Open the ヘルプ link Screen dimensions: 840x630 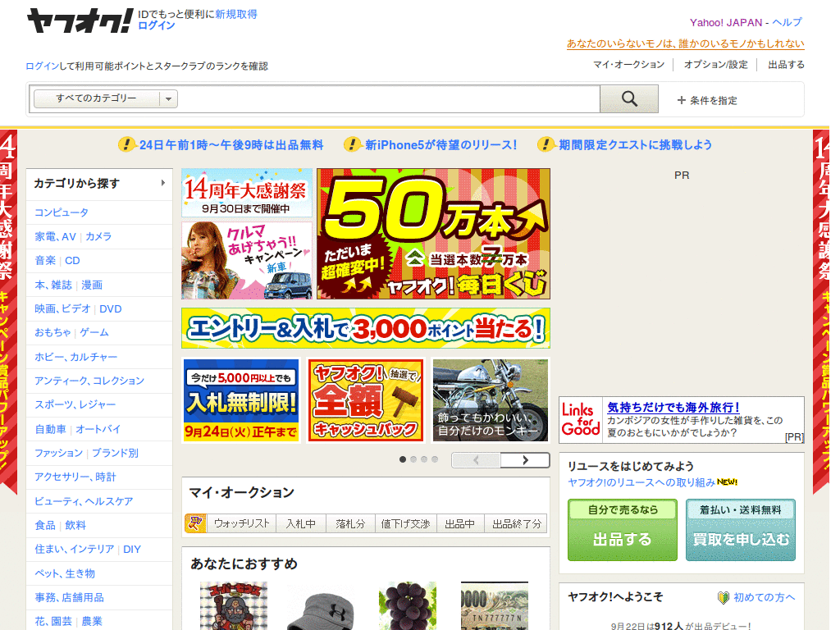click(787, 22)
